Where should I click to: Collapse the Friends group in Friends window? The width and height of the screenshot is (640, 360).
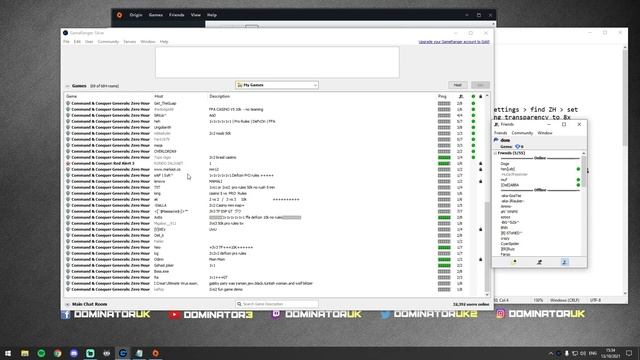click(495, 153)
